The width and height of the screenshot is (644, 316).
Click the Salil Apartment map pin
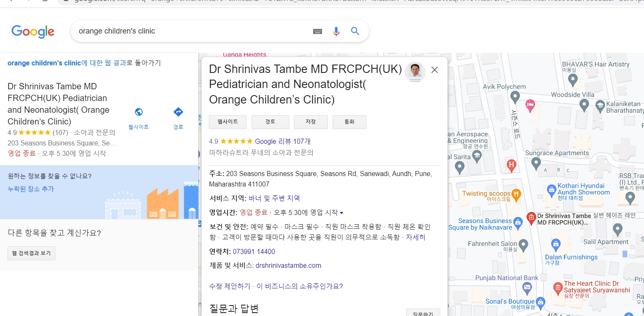[x=617, y=229]
